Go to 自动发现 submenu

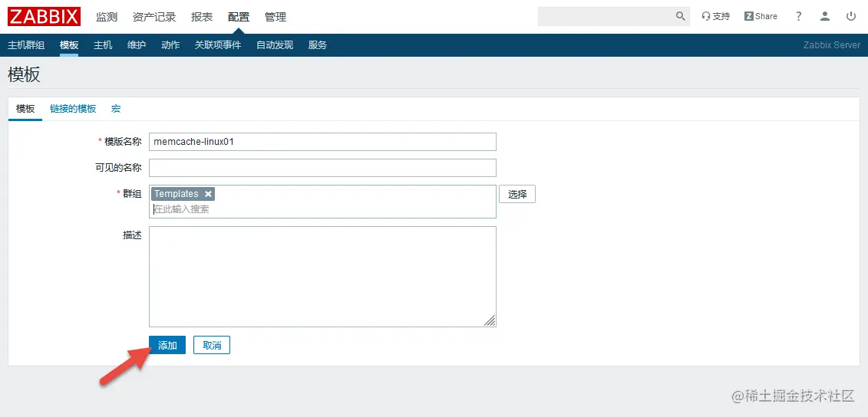(x=275, y=44)
